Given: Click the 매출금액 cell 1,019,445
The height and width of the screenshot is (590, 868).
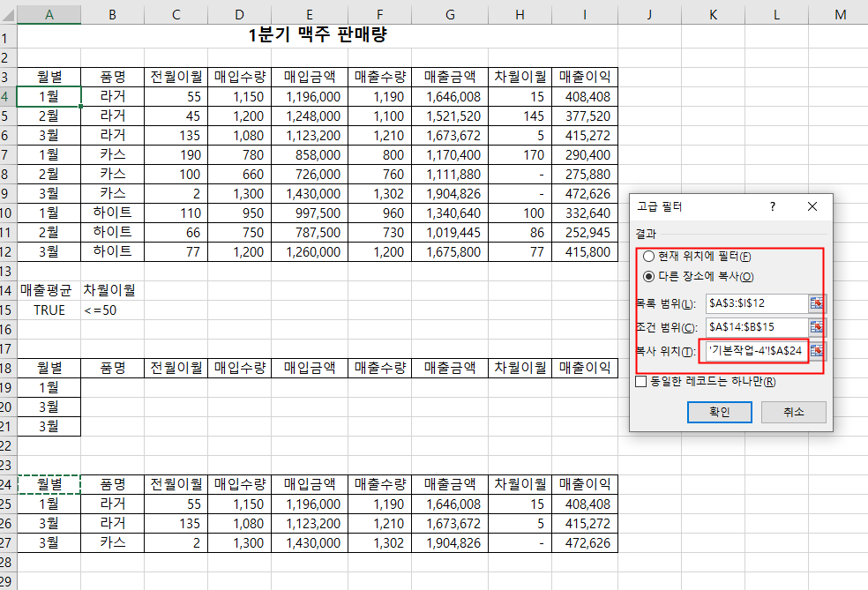Looking at the screenshot, I should pyautogui.click(x=450, y=233).
